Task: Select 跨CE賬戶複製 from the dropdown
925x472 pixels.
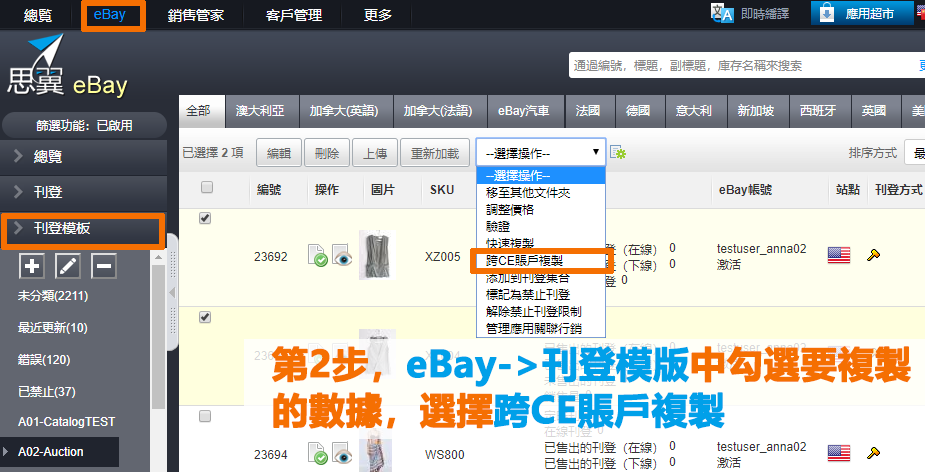Action: [x=541, y=260]
